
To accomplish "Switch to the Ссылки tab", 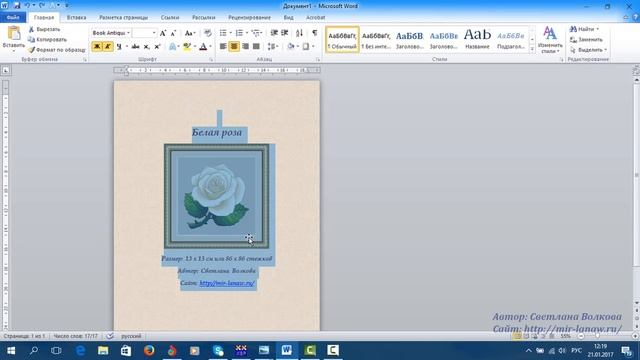I will (x=170, y=18).
